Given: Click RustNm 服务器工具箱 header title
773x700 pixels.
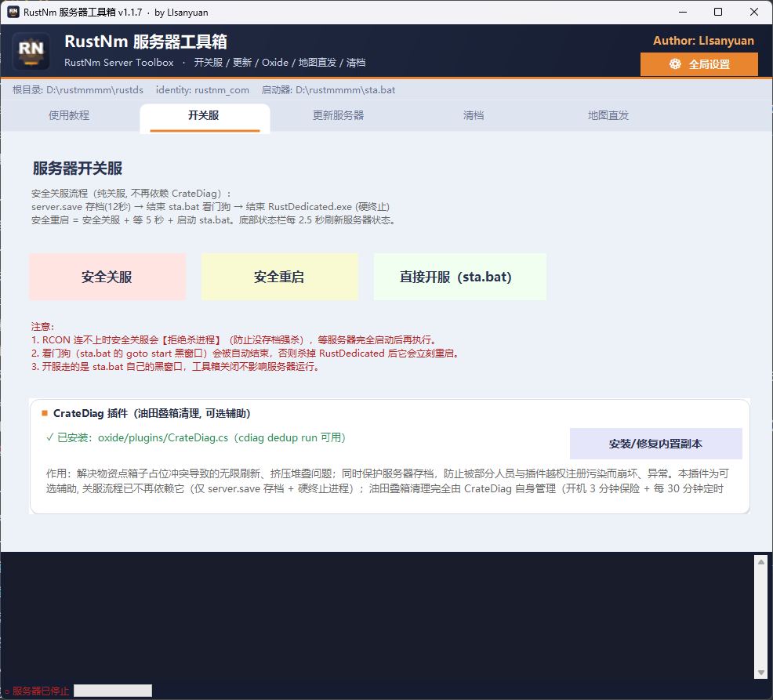Looking at the screenshot, I should click(x=146, y=42).
